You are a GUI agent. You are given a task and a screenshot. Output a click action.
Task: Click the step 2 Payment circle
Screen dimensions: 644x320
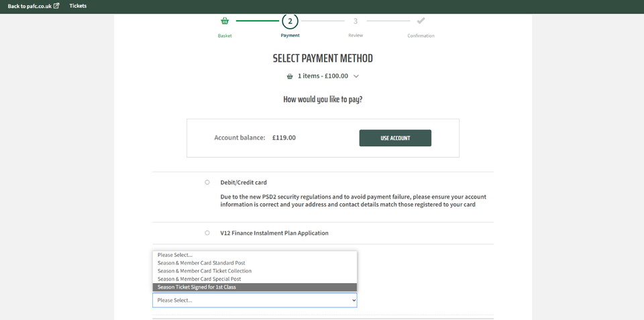click(290, 21)
